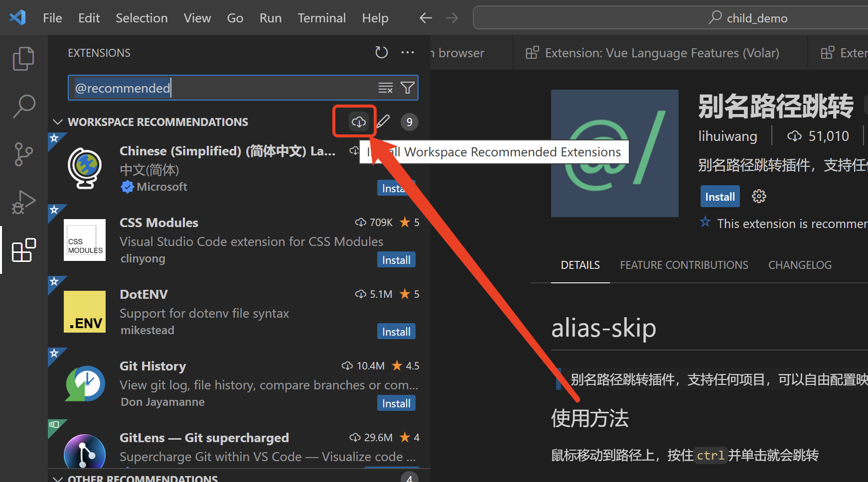Install the CSS Modules extension
The height and width of the screenshot is (482, 868).
pyautogui.click(x=396, y=260)
